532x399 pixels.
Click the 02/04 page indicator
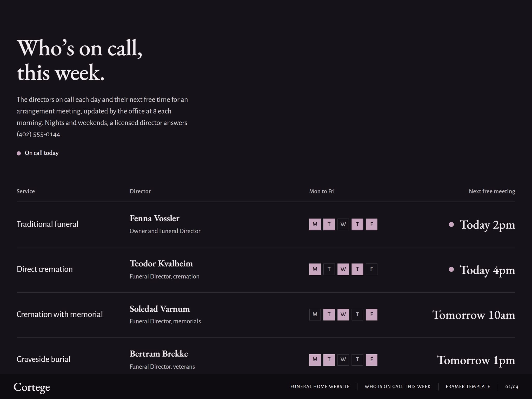point(512,387)
